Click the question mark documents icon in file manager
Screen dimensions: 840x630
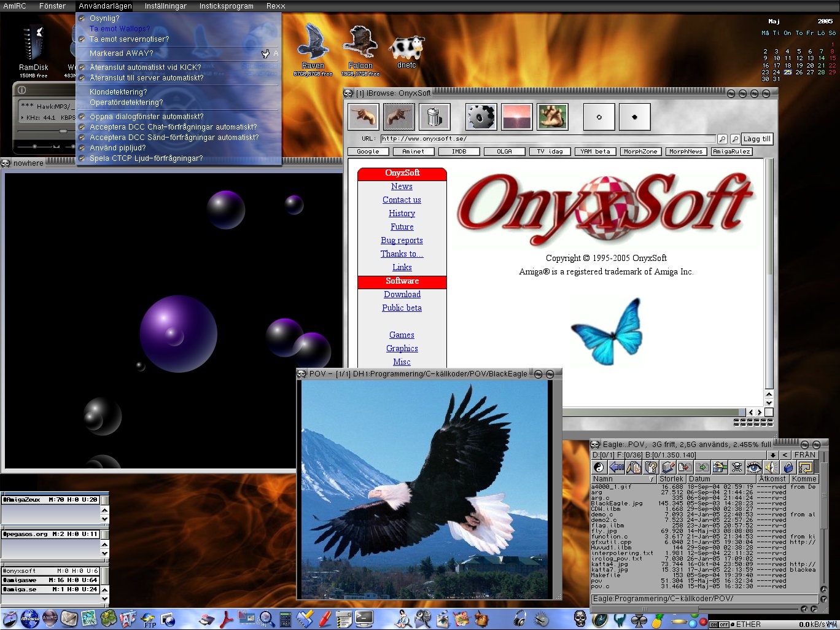(651, 468)
